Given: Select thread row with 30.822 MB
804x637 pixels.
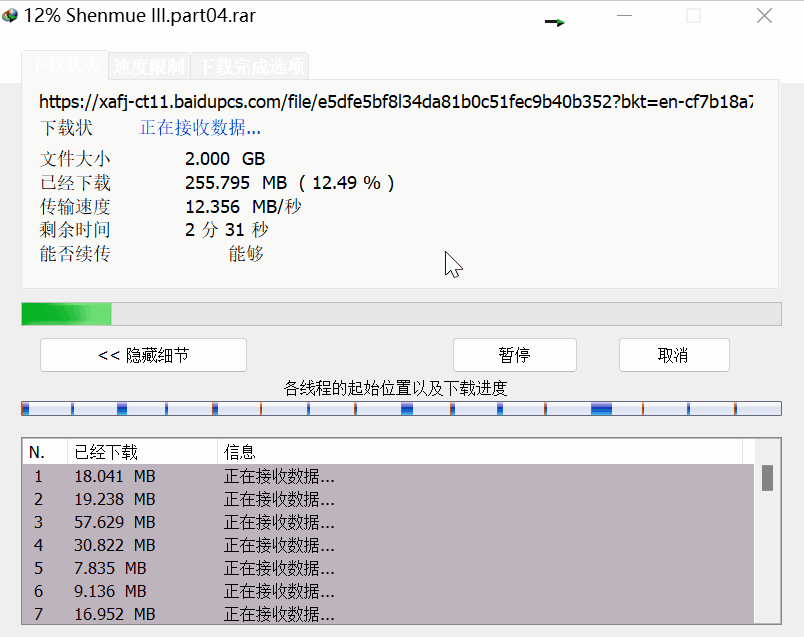Looking at the screenshot, I should [x=388, y=545].
